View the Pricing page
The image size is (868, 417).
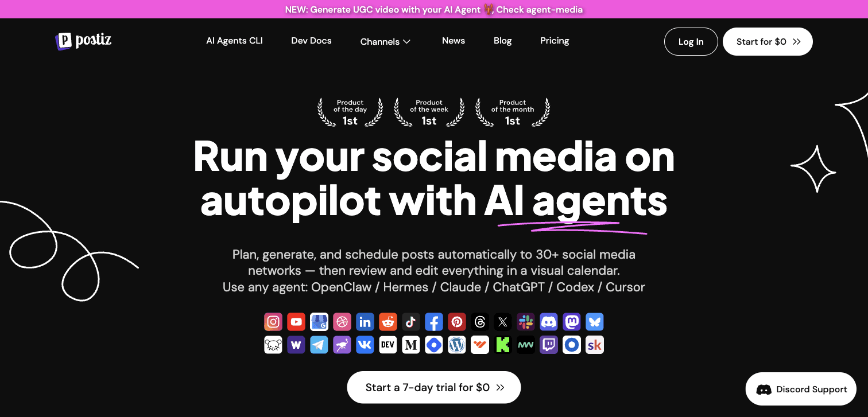555,41
